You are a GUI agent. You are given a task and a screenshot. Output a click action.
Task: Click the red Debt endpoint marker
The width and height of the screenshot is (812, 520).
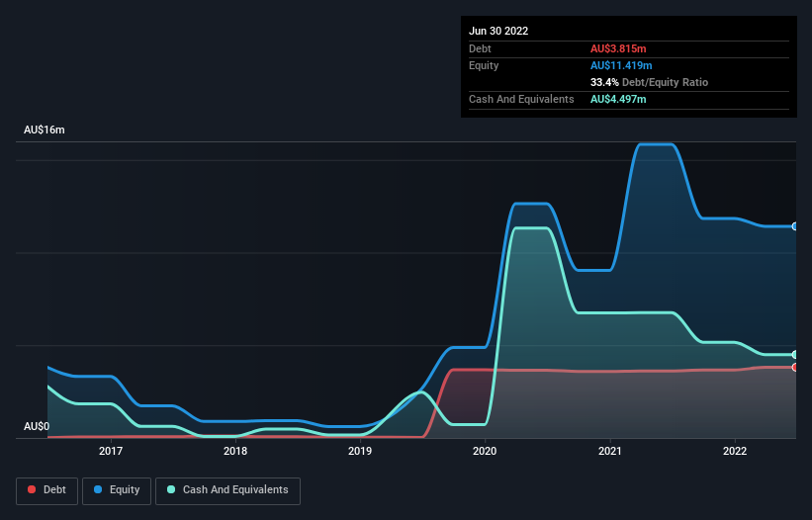[x=795, y=368]
